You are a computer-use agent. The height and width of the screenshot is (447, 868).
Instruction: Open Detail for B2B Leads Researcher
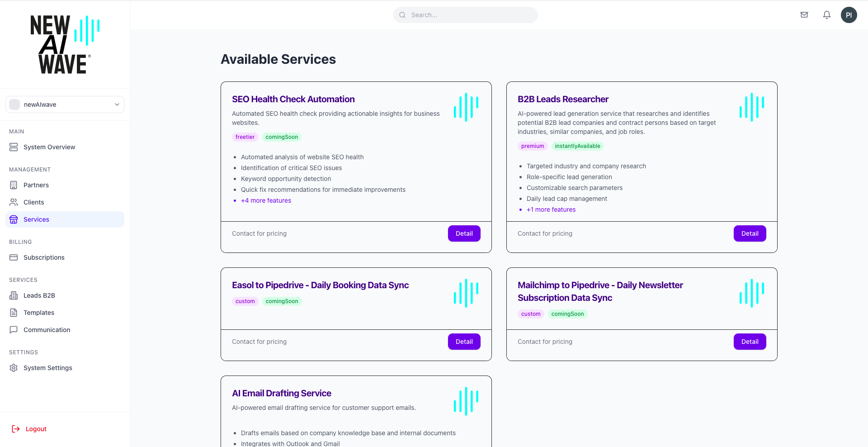pyautogui.click(x=750, y=233)
